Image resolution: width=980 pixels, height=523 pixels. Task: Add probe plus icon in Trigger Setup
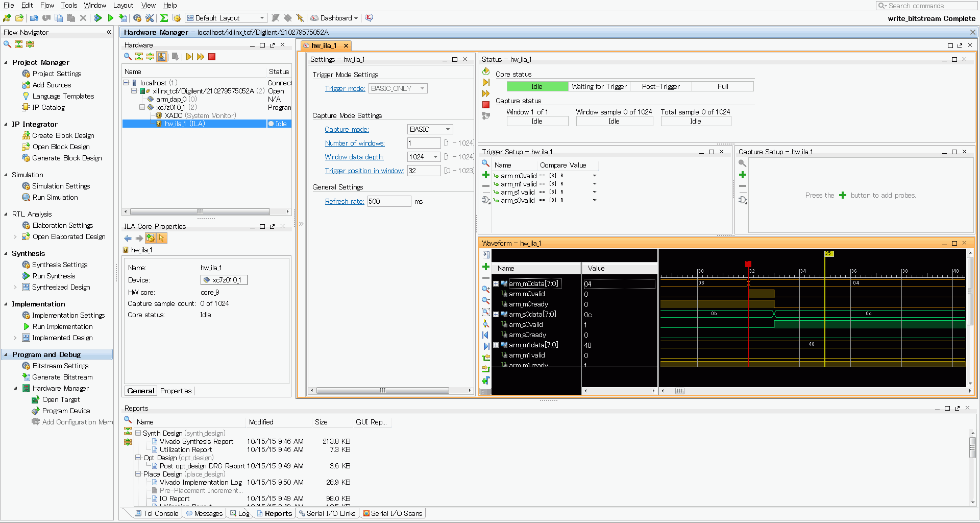click(486, 175)
